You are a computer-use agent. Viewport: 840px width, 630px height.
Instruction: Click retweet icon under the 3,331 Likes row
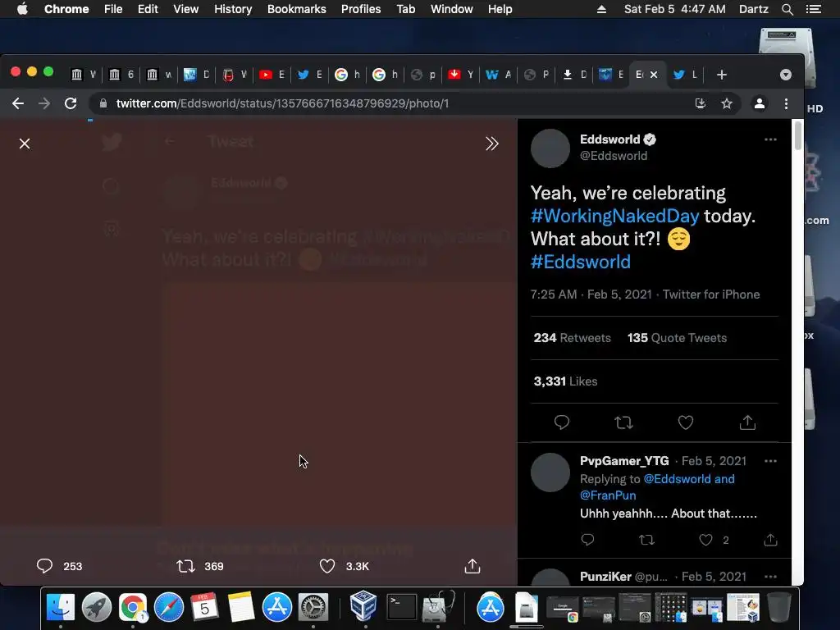coord(623,422)
